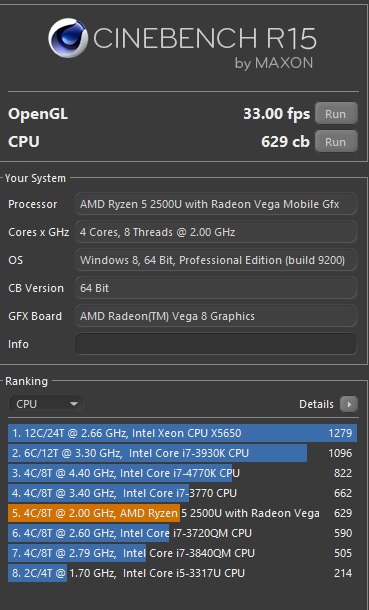Click the OS information field

point(216,260)
